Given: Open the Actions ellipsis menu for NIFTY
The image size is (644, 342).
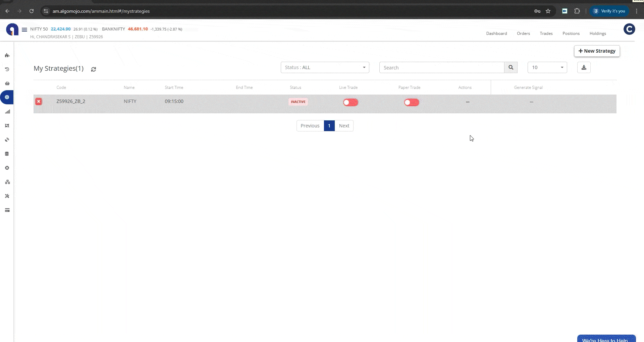Looking at the screenshot, I should click(468, 102).
